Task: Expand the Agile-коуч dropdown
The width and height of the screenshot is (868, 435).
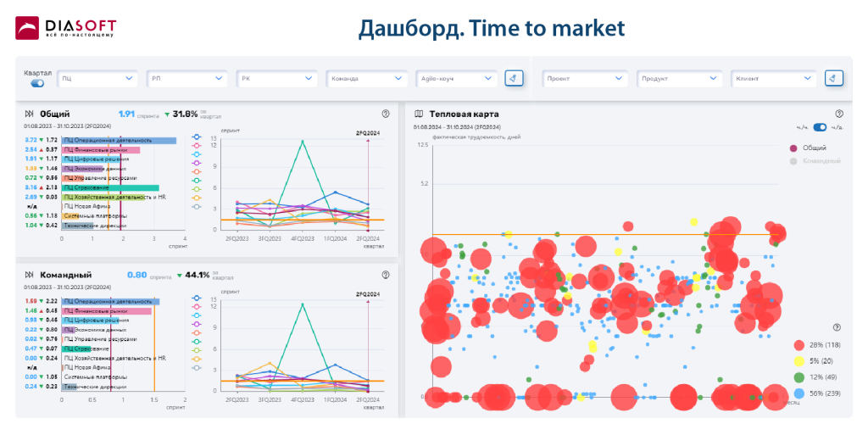Action: point(456,79)
